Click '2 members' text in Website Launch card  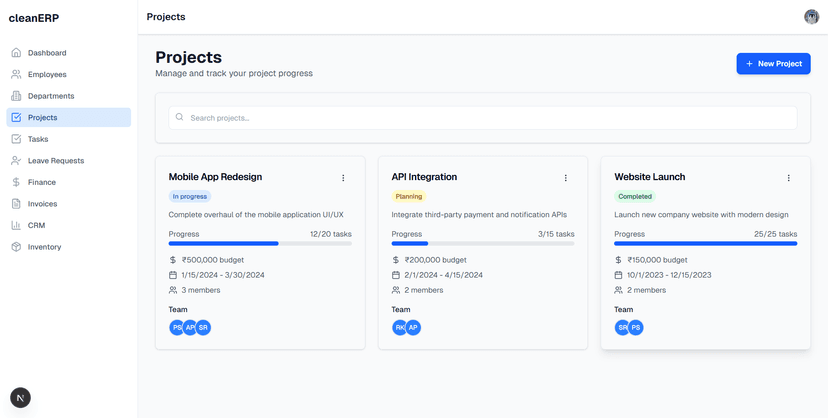(647, 290)
